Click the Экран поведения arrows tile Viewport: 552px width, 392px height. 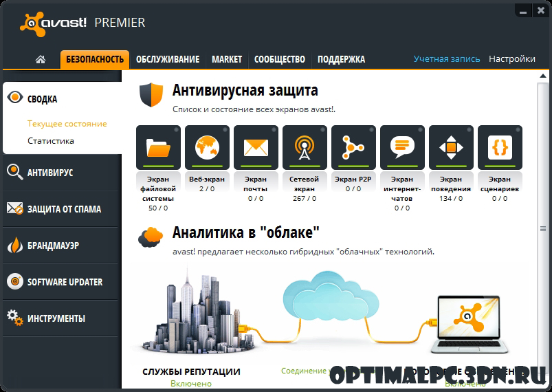coord(452,147)
